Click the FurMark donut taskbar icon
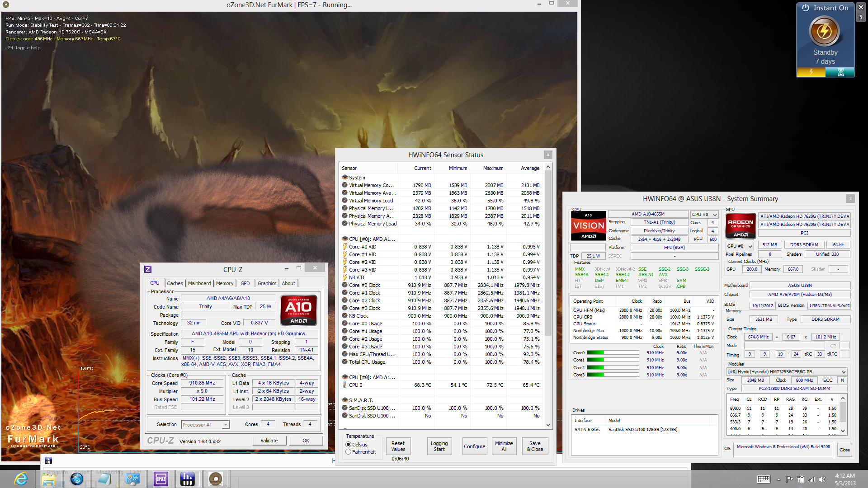The width and height of the screenshot is (868, 488). pyautogui.click(x=215, y=479)
